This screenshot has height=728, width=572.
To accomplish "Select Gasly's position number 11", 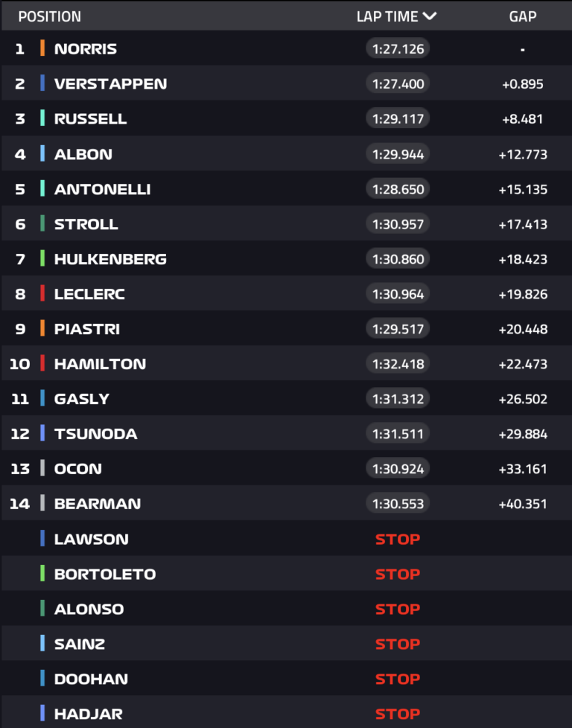I will (20, 399).
